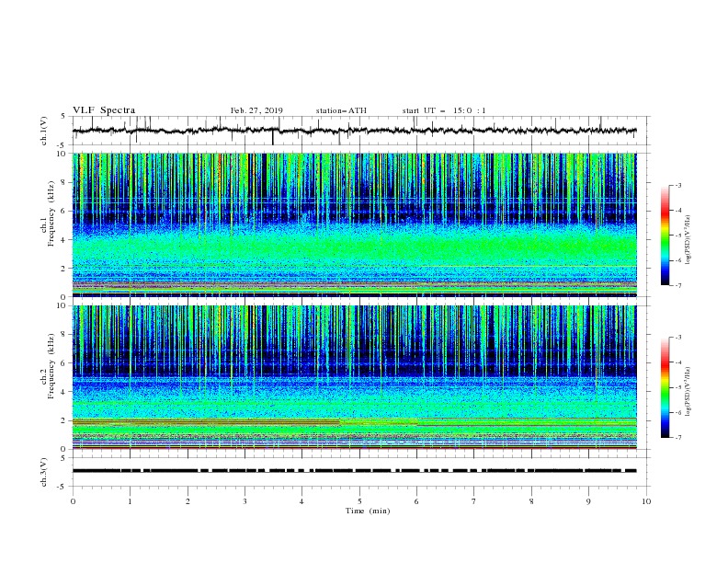The height and width of the screenshot is (563, 728).
Task: Click time axis tick label "8"
Action: click(x=531, y=501)
